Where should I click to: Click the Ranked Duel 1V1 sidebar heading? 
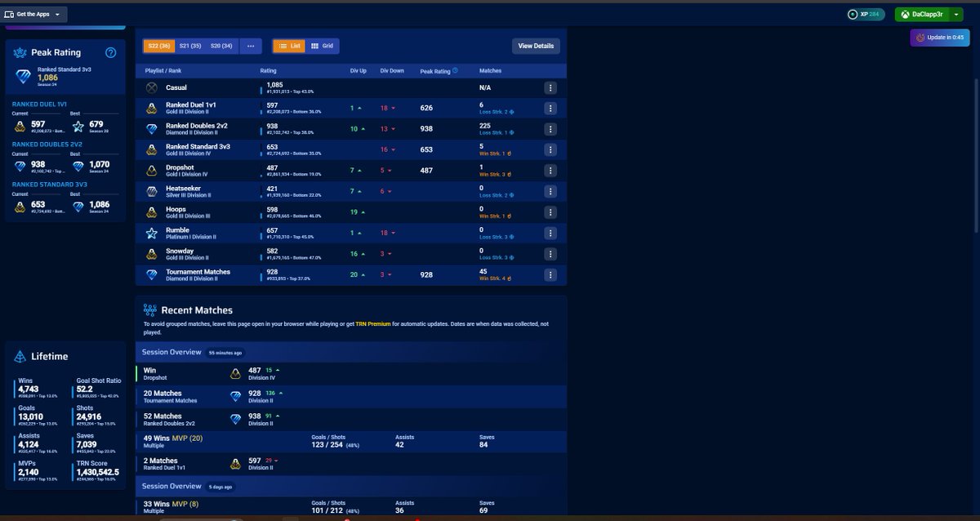[x=38, y=104]
